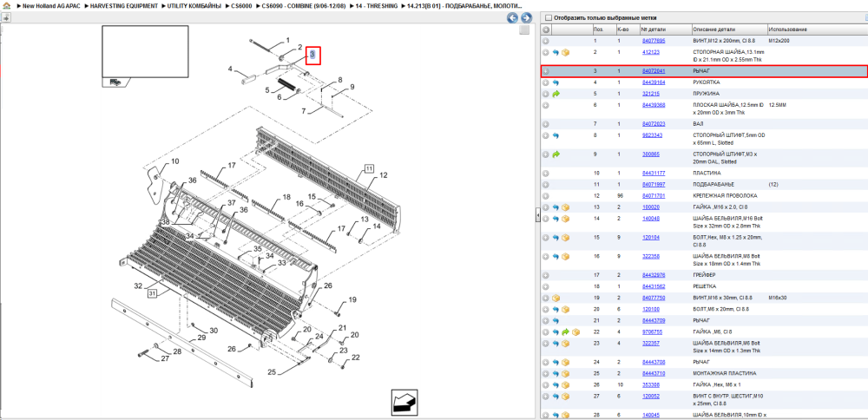Click the blue arrow icon for part 120100
Viewport: 868px width, 420px height.
click(x=556, y=309)
